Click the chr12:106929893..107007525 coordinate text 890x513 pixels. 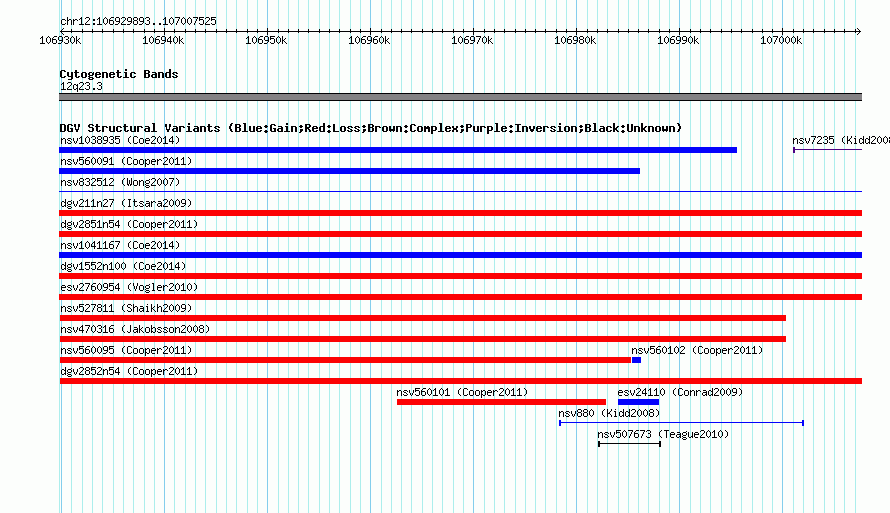138,21
